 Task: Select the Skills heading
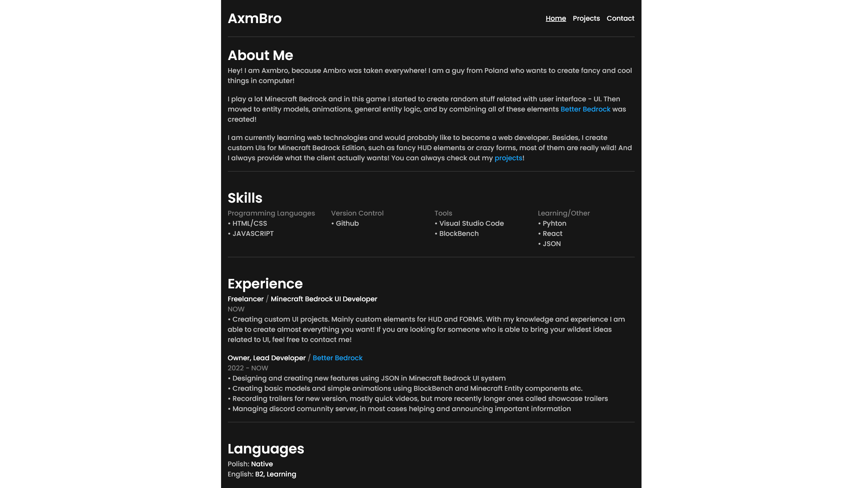[245, 198]
